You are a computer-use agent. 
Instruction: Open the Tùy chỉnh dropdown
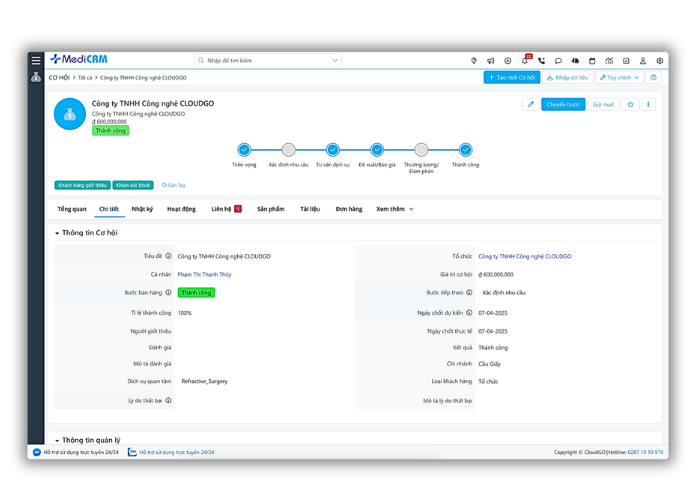(619, 78)
